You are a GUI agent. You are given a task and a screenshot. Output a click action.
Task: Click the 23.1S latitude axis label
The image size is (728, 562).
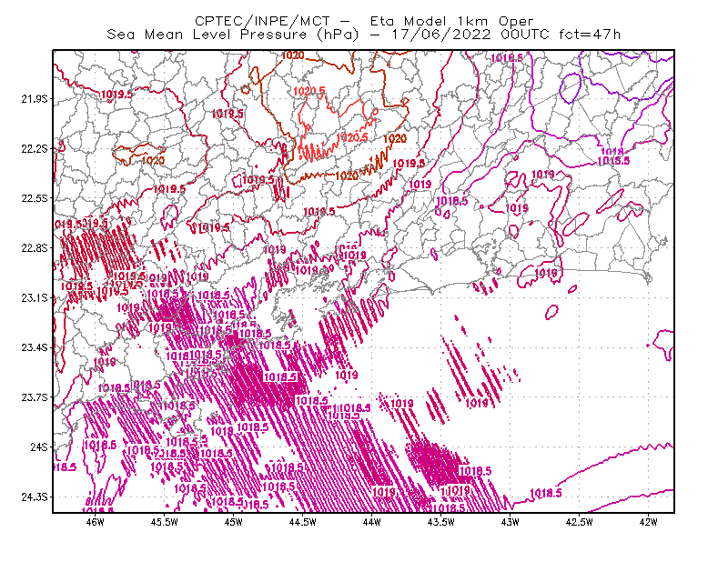35,297
